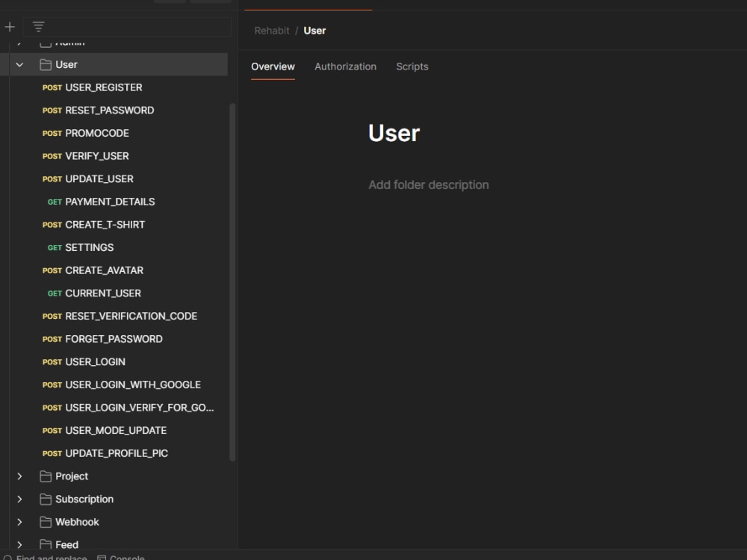Viewport: 747px width, 560px height.
Task: Click the collections sidebar scrollbar
Action: click(232, 282)
